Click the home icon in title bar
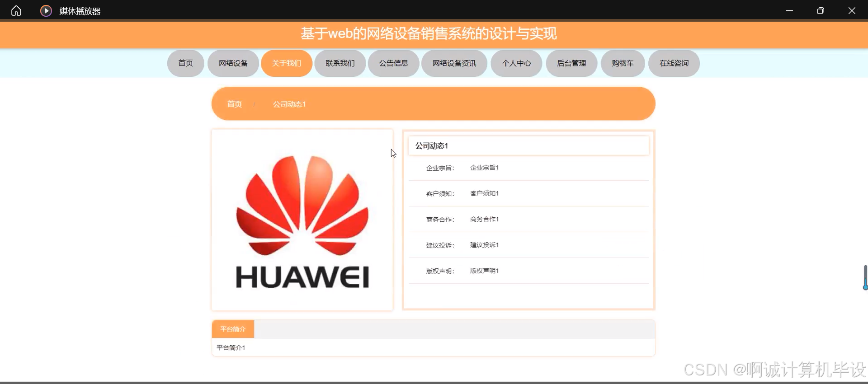This screenshot has width=868, height=384. (x=16, y=10)
